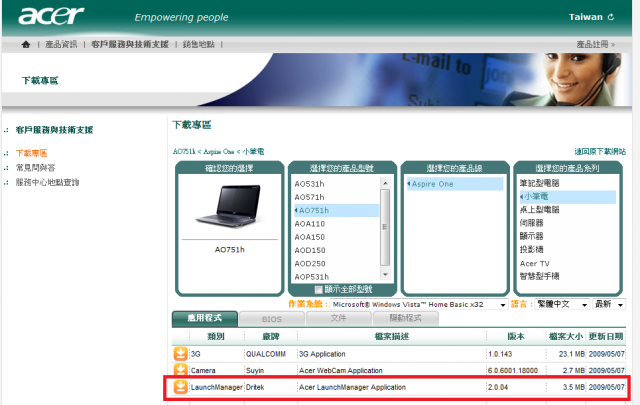Select 桌上型電腦 product series
This screenshot has width=640, height=405.
coord(539,210)
